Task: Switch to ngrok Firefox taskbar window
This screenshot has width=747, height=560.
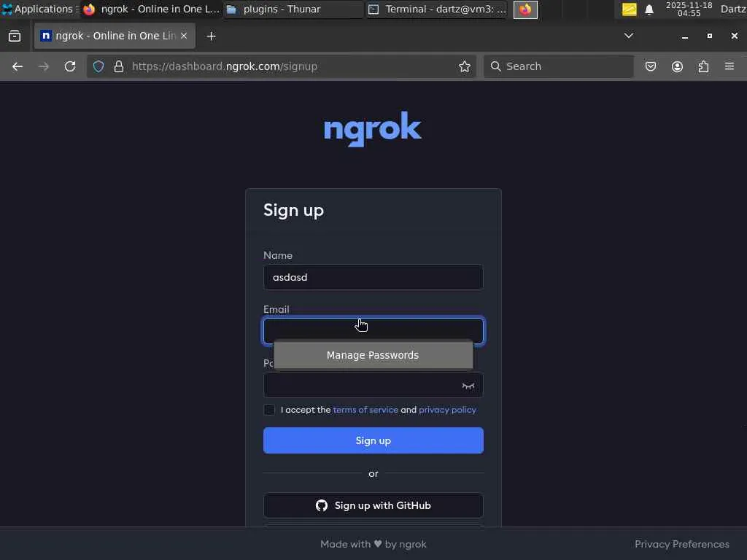Action: pos(152,9)
